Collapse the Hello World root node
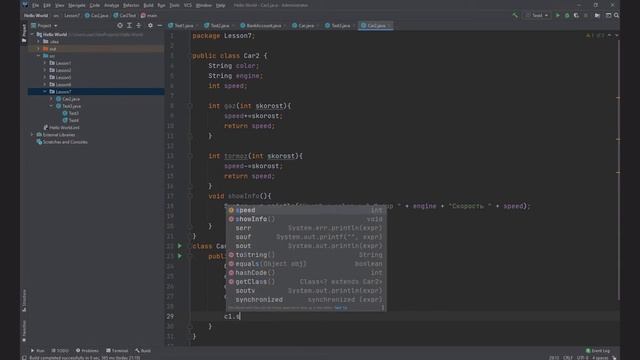 (x=32, y=34)
